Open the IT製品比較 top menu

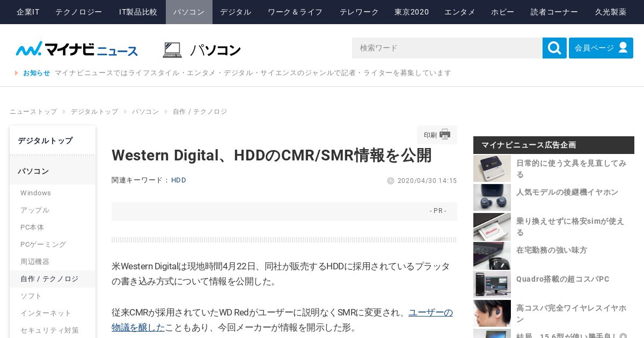pos(138,12)
